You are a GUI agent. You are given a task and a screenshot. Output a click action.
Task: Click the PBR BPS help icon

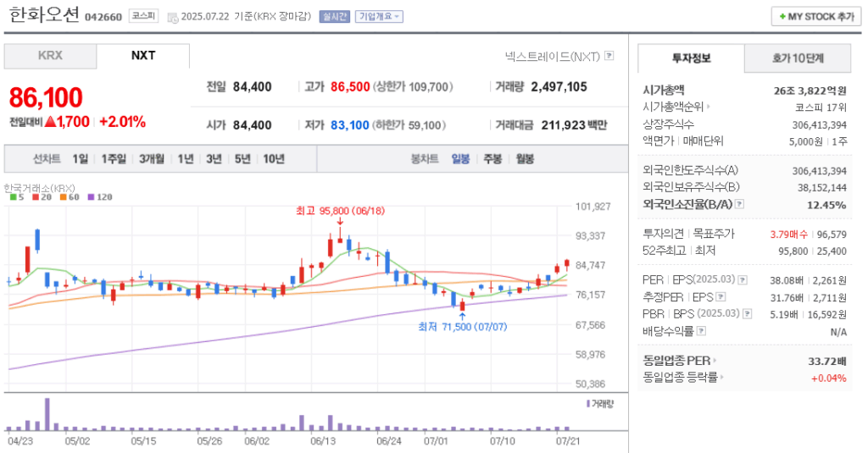(747, 313)
